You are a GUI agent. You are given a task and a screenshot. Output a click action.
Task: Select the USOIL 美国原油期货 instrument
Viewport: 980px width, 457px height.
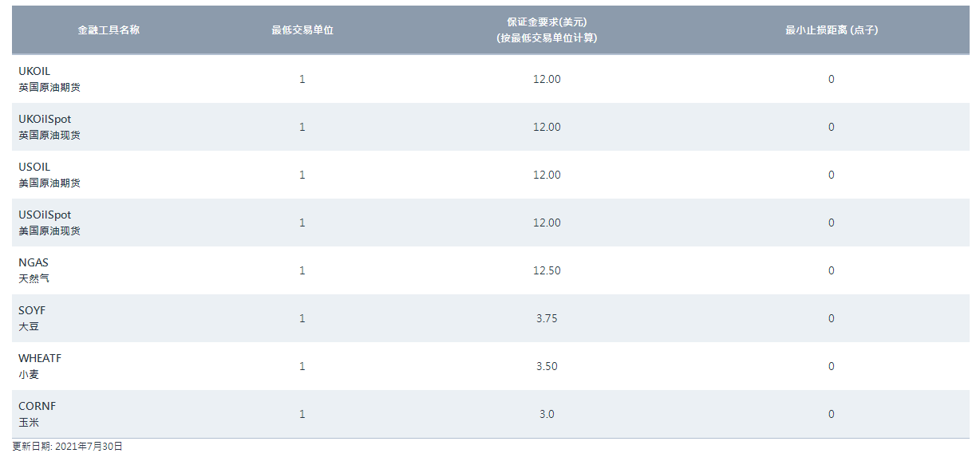tap(49, 175)
